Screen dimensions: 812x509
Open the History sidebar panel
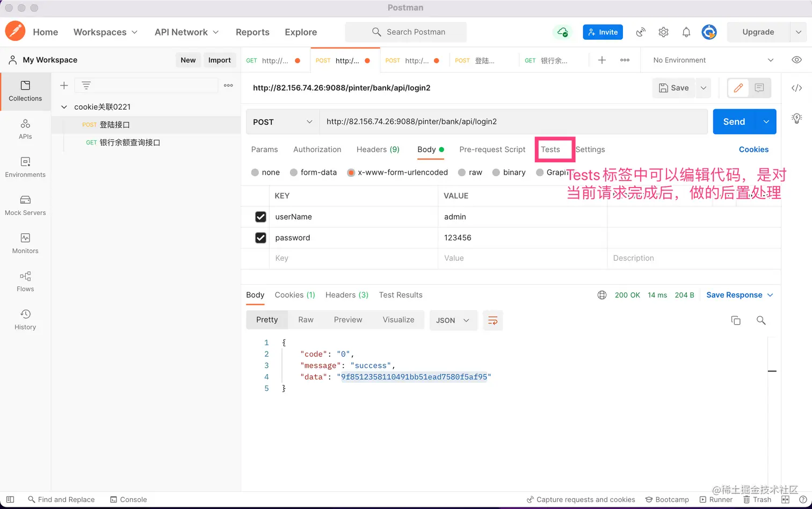[x=25, y=320]
